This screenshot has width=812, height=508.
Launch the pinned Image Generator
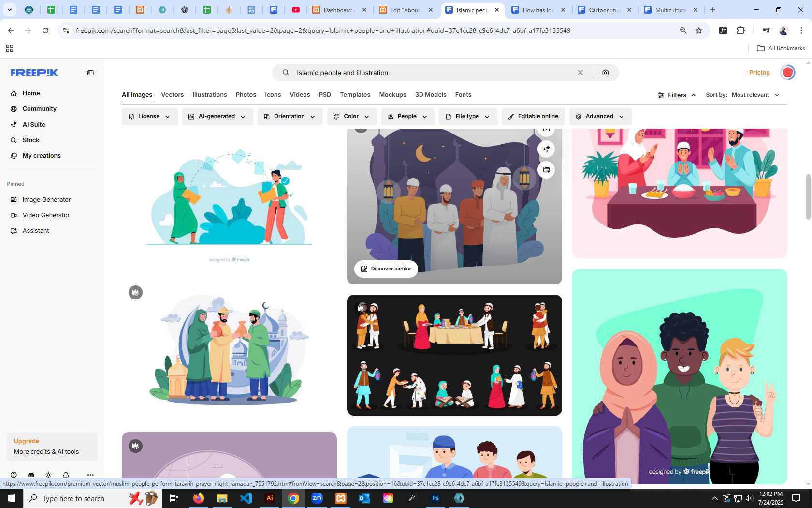tap(46, 199)
